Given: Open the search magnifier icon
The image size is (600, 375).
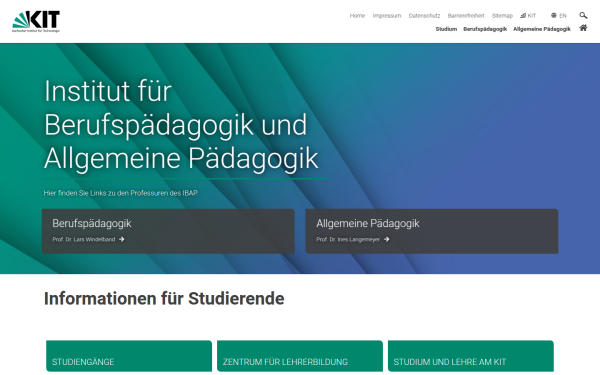Looking at the screenshot, I should pos(583,15).
